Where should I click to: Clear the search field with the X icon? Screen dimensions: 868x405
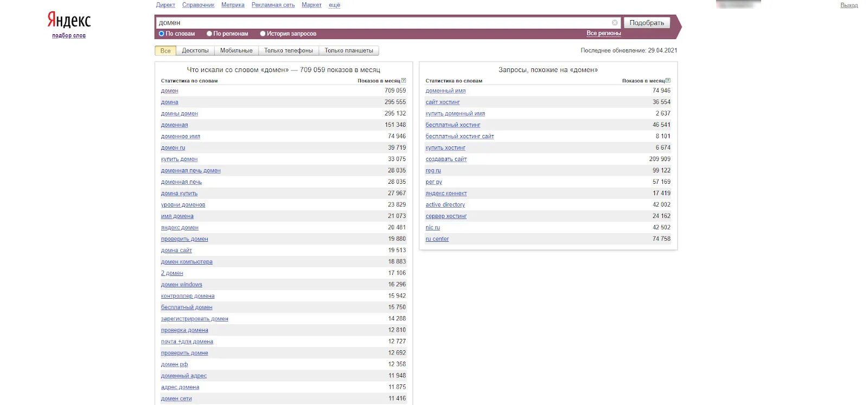pyautogui.click(x=615, y=23)
